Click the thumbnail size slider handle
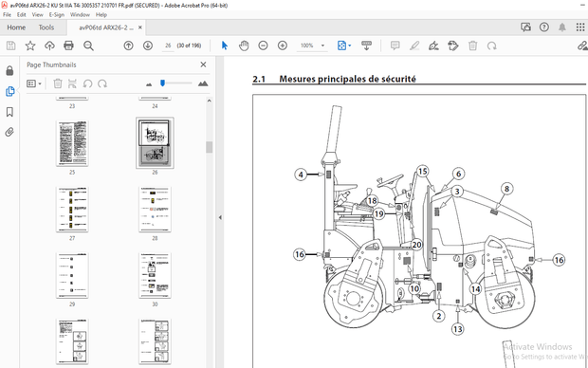 pyautogui.click(x=162, y=83)
